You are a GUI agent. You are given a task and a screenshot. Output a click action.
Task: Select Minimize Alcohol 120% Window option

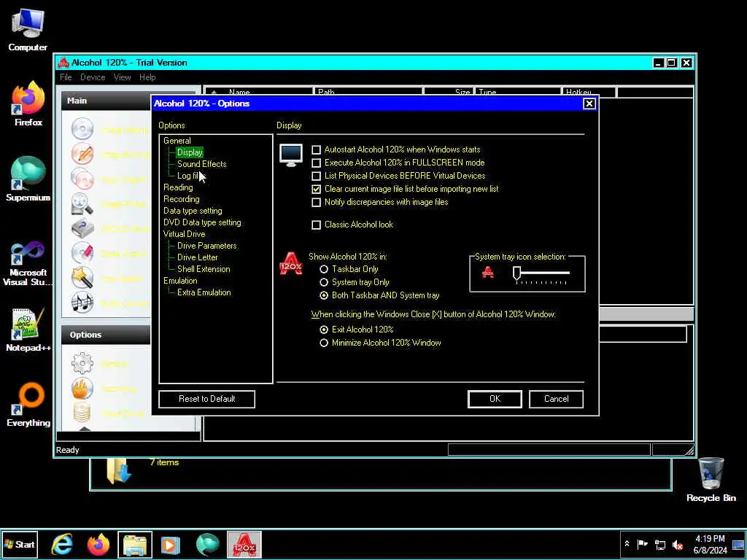[x=324, y=343]
